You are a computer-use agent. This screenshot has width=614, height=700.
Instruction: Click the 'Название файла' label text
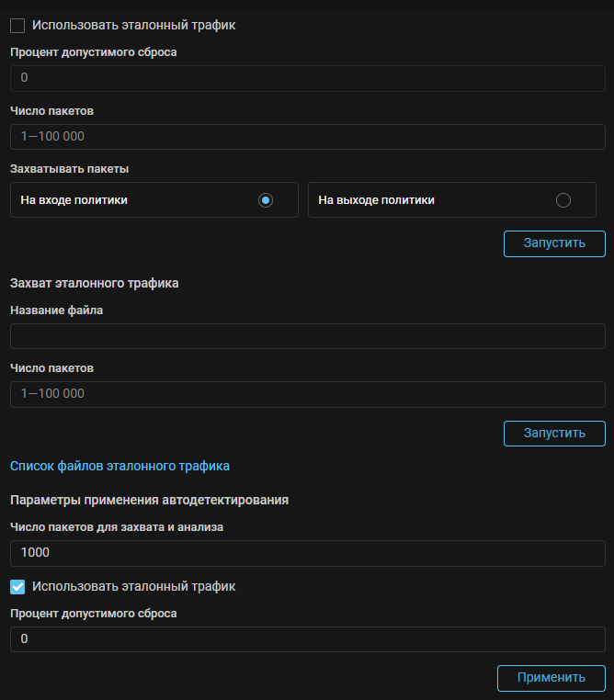point(56,310)
